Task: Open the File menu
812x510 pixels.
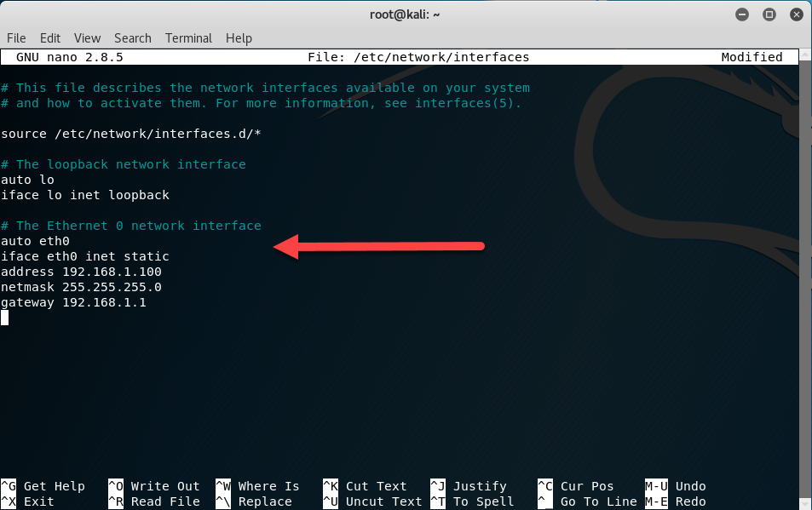Action: coord(15,38)
